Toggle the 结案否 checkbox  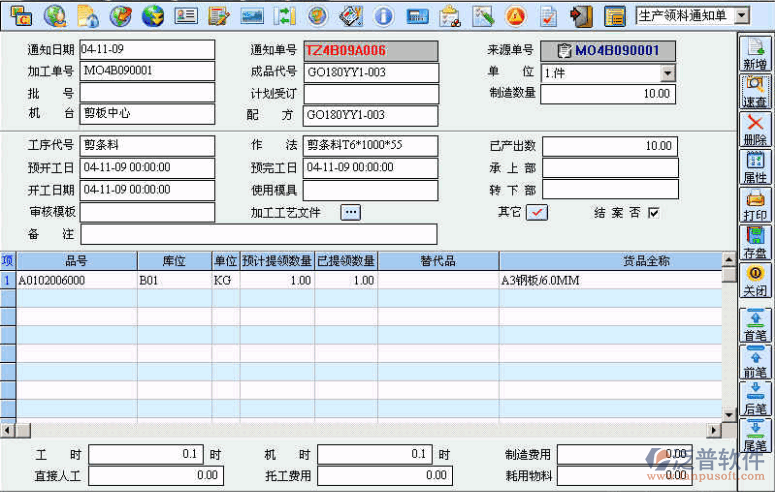[654, 212]
